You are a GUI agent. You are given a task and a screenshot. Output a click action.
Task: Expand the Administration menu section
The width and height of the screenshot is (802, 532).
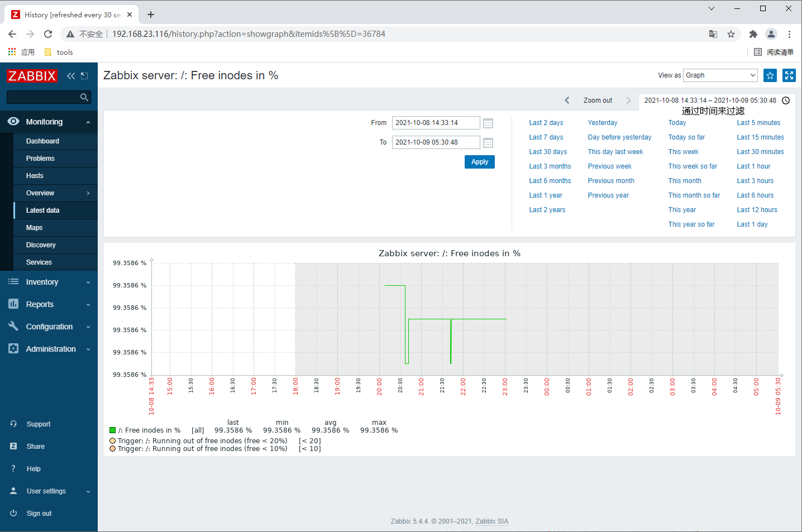click(49, 349)
